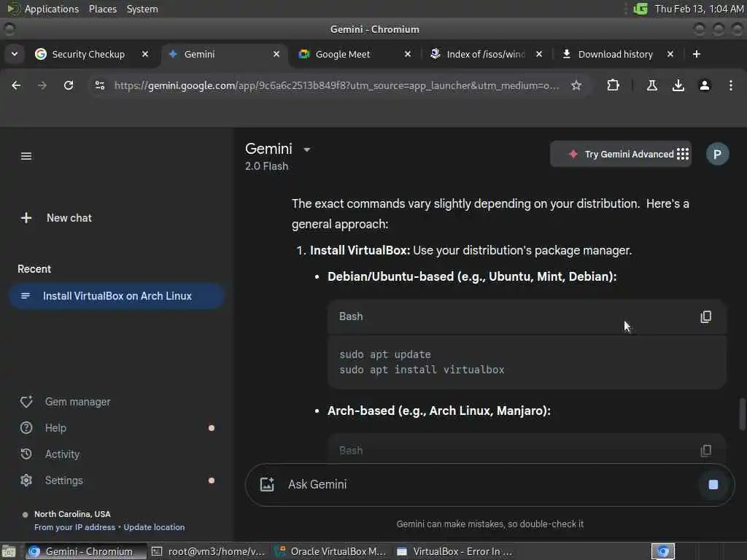Go forward in browser history
The width and height of the screenshot is (747, 560).
click(42, 85)
